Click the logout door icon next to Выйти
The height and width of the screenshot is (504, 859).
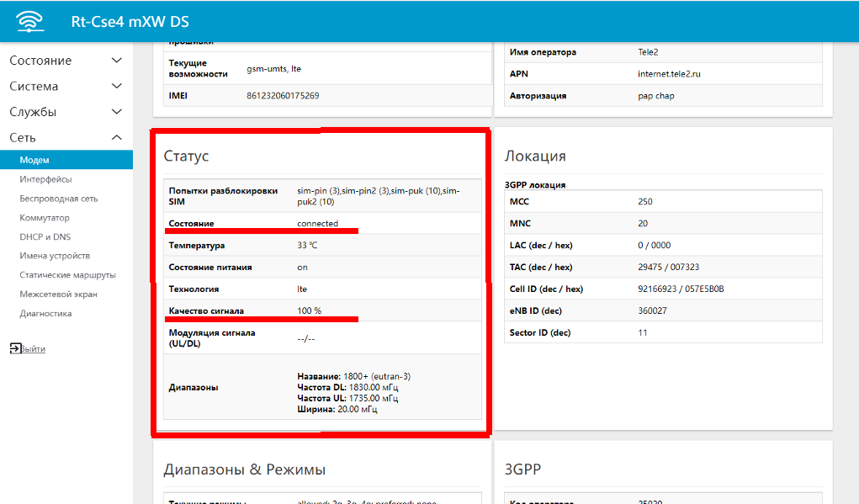(x=15, y=347)
